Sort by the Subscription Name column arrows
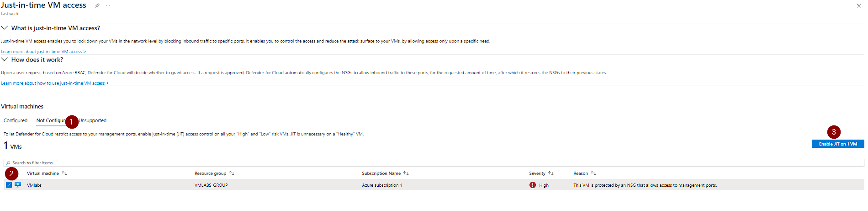Image resolution: width=868 pixels, height=211 pixels. coord(406,173)
